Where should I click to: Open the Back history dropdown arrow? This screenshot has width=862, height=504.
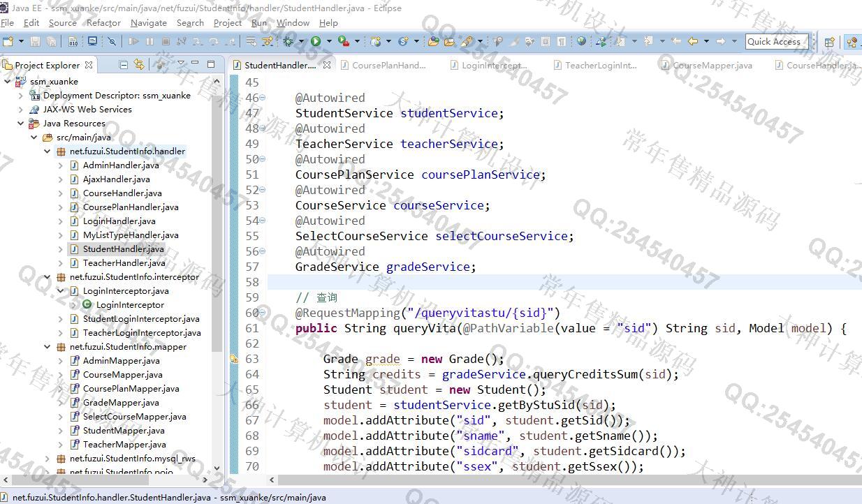706,42
